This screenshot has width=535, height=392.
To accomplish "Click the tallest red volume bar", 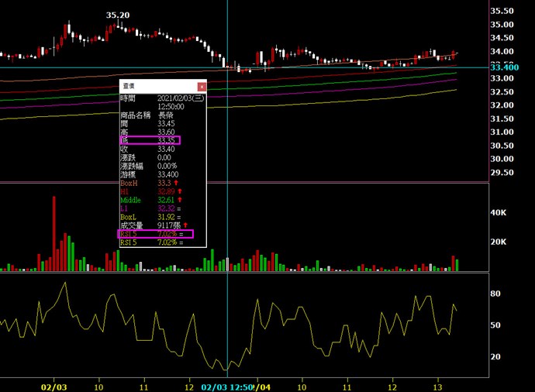I will coord(54,232).
